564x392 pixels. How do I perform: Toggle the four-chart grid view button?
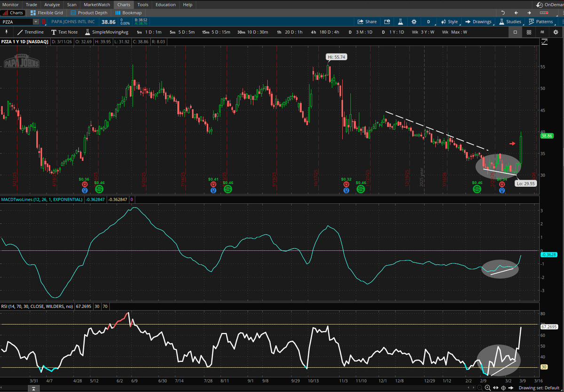click(529, 32)
